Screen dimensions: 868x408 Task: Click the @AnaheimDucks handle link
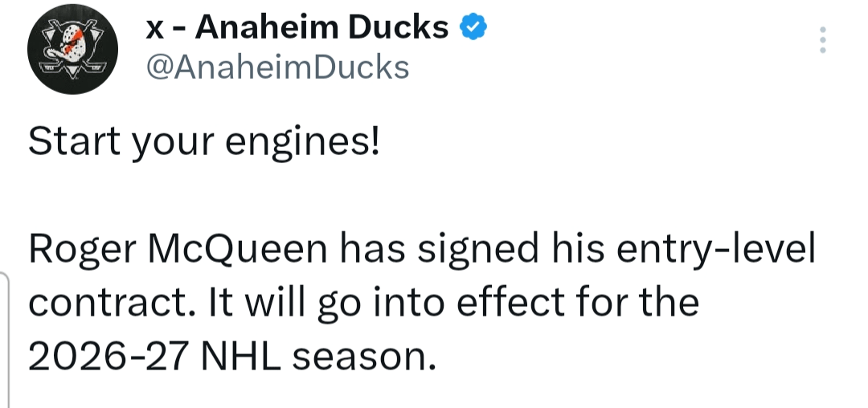pyautogui.click(x=276, y=67)
